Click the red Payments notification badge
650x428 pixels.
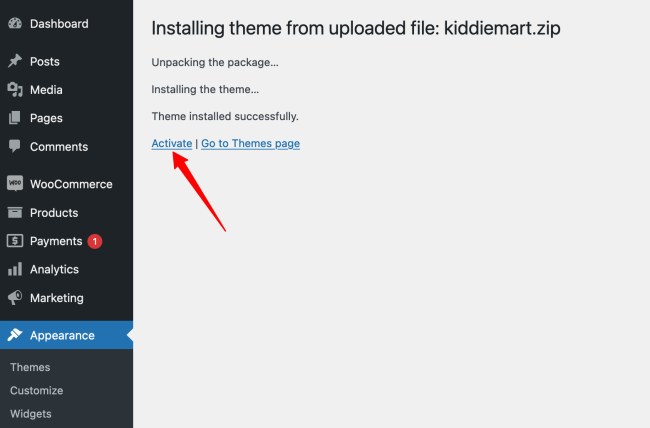point(95,241)
